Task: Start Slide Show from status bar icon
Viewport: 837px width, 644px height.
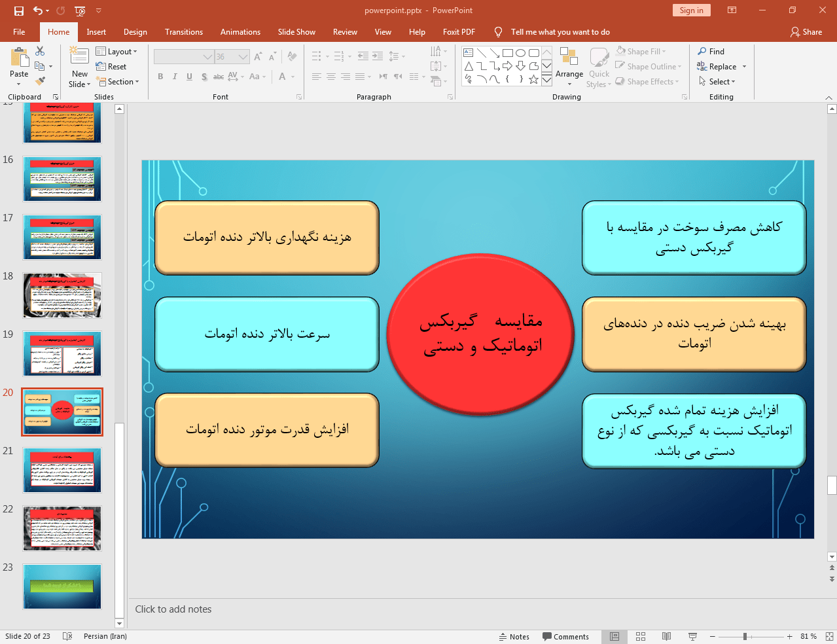Action: (x=692, y=637)
